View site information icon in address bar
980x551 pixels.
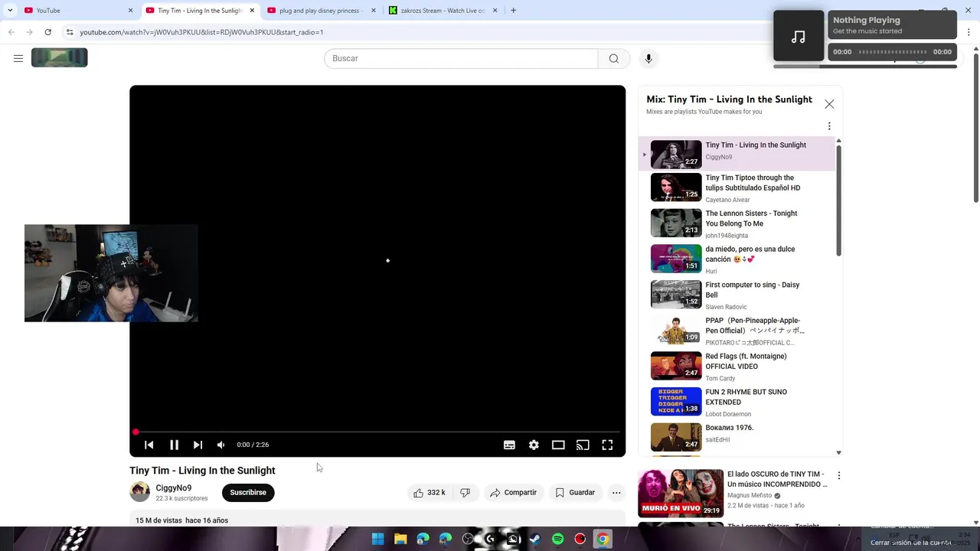coord(70,32)
